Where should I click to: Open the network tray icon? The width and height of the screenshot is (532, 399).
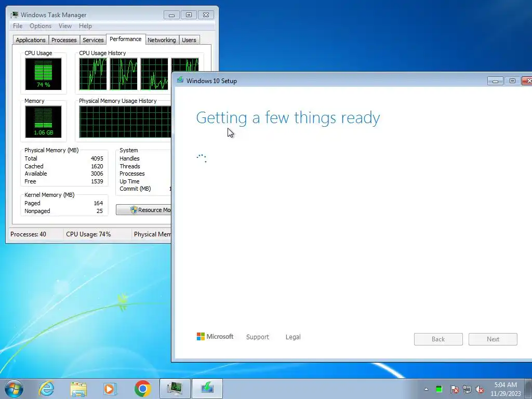[467, 389]
